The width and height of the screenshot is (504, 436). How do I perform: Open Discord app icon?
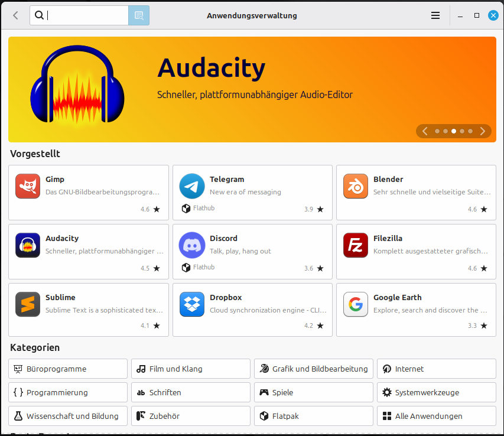pyautogui.click(x=192, y=245)
